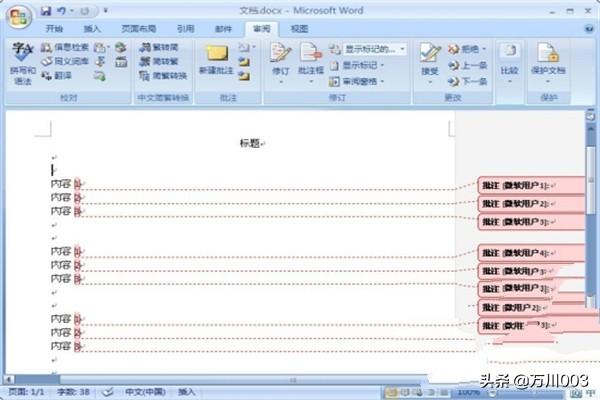Expand the Customize Quick Access Toolbar arrow

coord(105,11)
